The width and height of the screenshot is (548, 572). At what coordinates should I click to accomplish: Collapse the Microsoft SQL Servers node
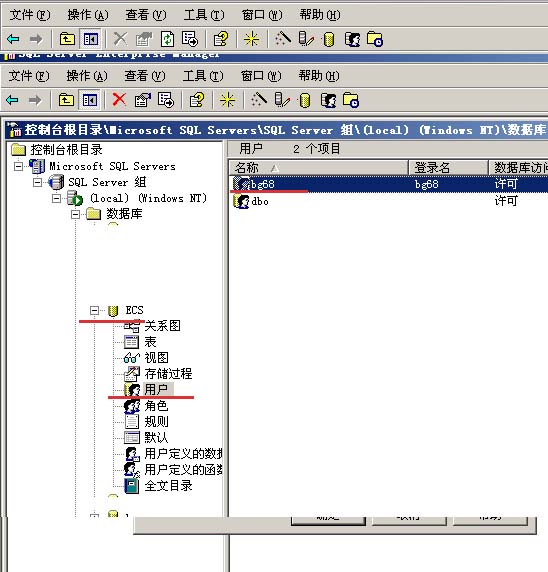click(18, 166)
